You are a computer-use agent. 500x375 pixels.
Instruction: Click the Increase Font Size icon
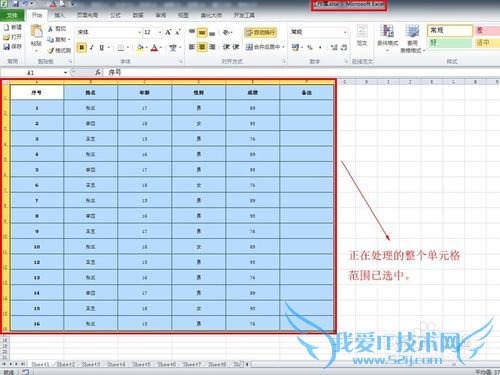click(168, 32)
